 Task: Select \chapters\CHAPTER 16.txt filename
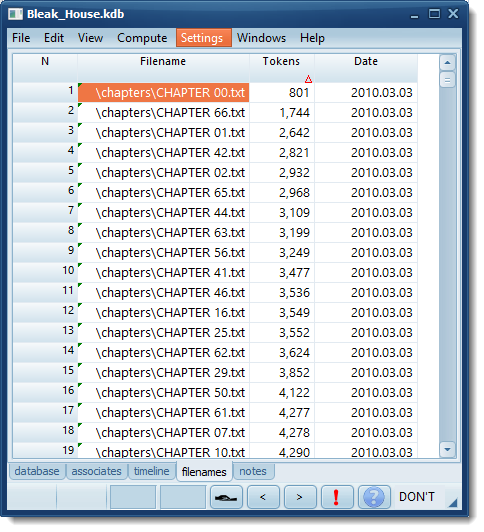click(x=163, y=313)
